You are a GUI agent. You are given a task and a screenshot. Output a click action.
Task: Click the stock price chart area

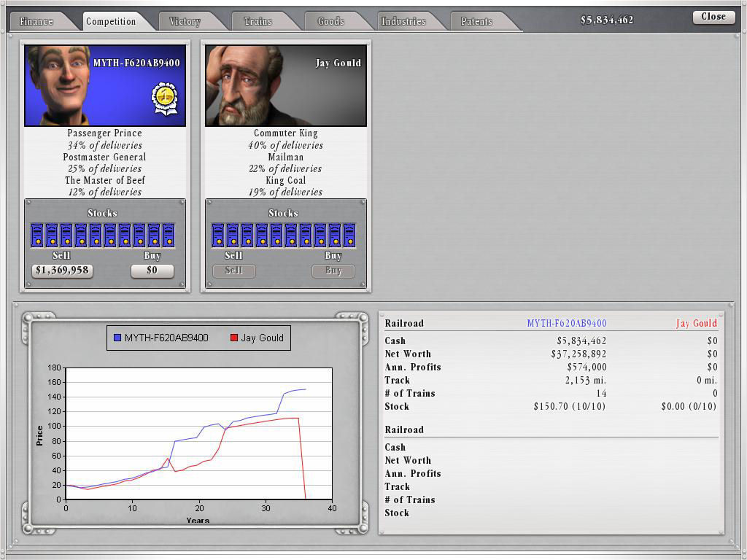tap(198, 433)
